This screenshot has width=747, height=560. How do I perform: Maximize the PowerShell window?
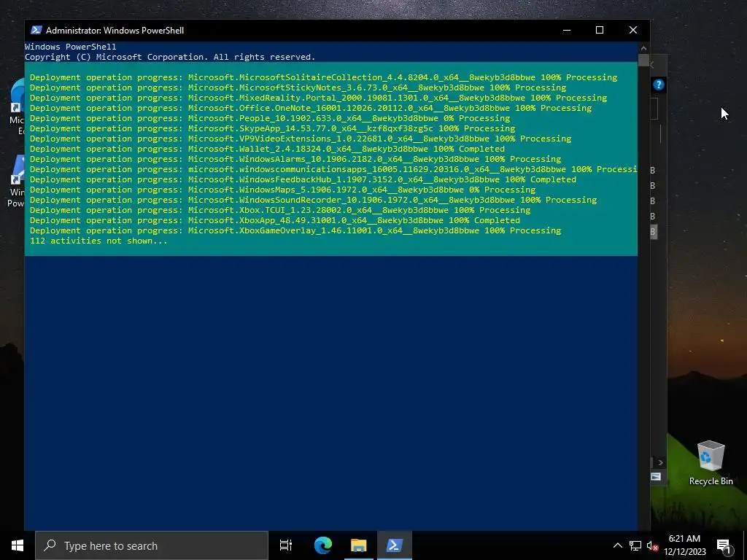click(x=600, y=30)
